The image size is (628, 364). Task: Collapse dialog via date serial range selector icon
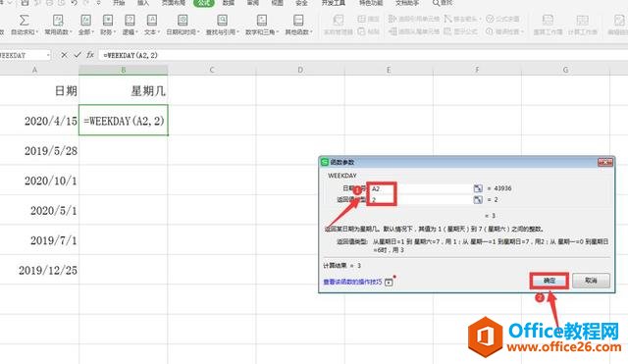click(x=478, y=188)
